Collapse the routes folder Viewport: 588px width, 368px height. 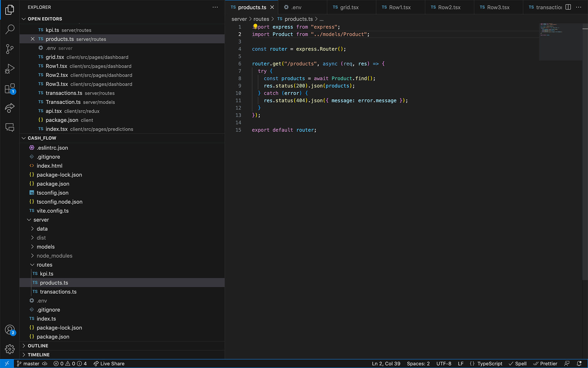click(x=122, y=265)
